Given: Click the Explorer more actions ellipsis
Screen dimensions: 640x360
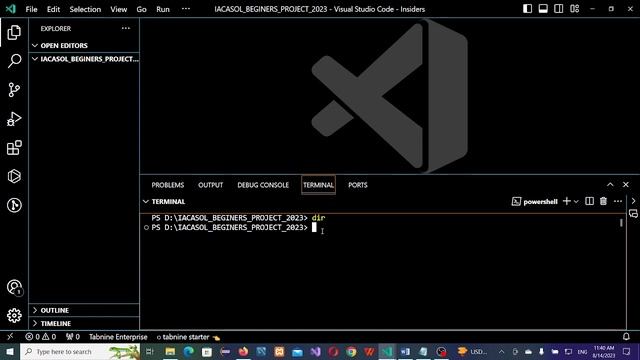Looking at the screenshot, I should pyautogui.click(x=126, y=28).
